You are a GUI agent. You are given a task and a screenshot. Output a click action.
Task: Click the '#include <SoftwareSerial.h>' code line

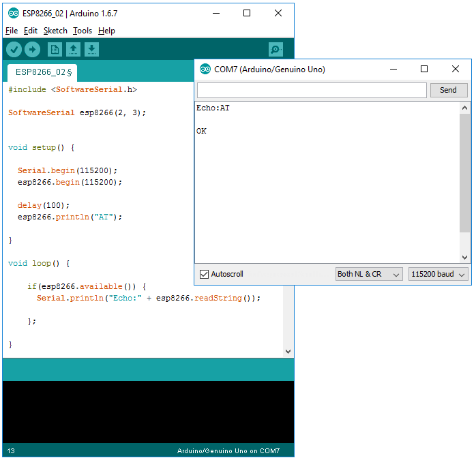(x=72, y=89)
